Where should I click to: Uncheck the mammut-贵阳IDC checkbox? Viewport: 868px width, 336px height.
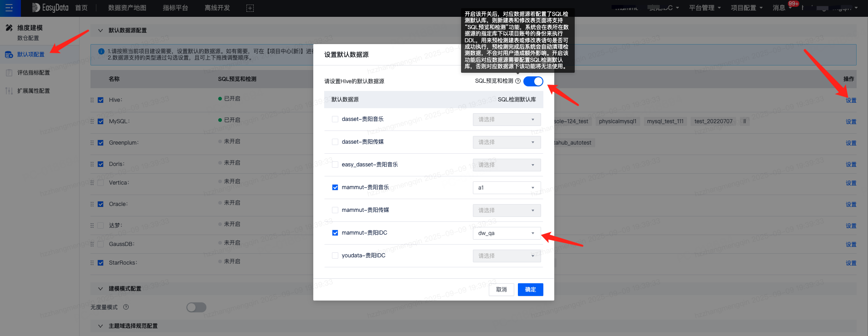point(335,233)
